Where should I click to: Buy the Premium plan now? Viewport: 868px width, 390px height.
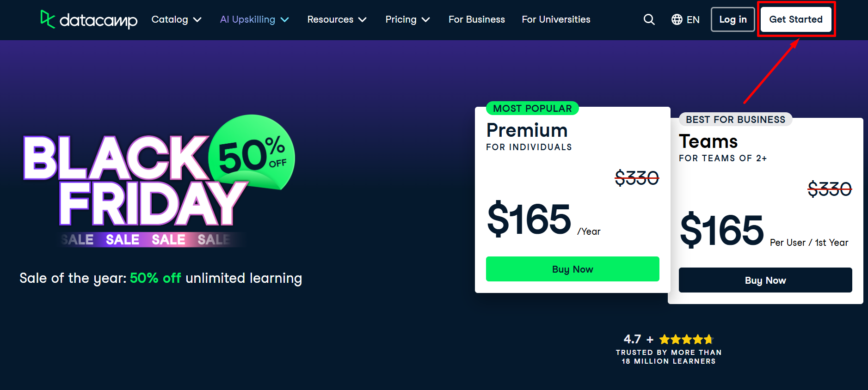(573, 269)
